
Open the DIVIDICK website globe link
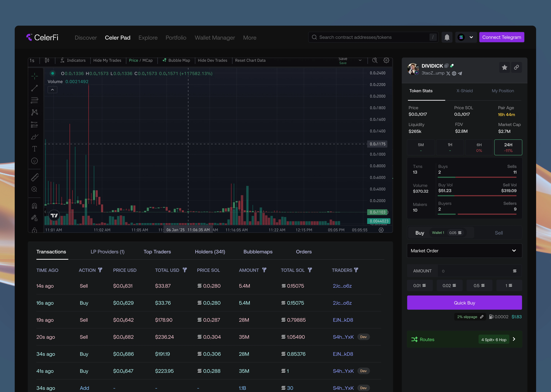click(x=454, y=73)
